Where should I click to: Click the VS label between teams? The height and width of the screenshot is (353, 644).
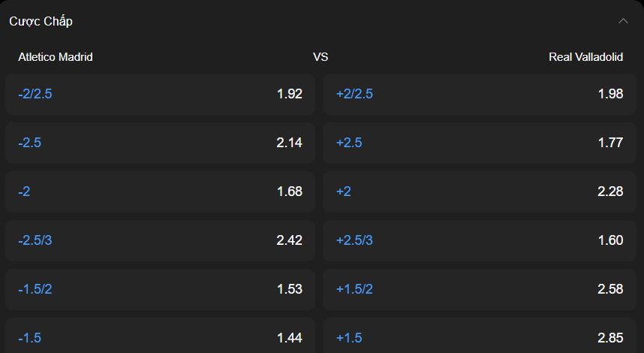pos(320,57)
